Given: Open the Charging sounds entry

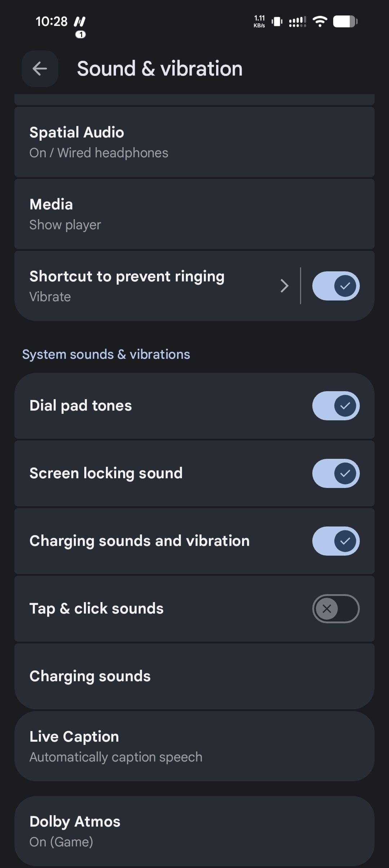Looking at the screenshot, I should pyautogui.click(x=194, y=677).
